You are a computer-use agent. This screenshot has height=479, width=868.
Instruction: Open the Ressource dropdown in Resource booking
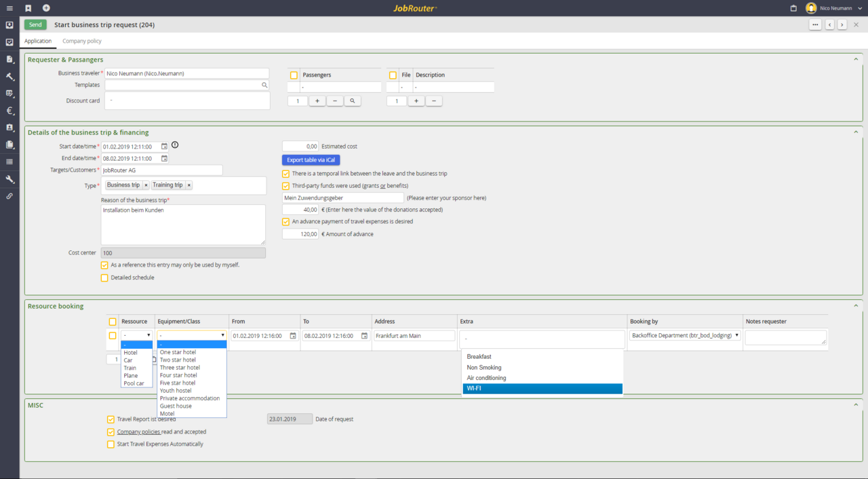point(137,335)
